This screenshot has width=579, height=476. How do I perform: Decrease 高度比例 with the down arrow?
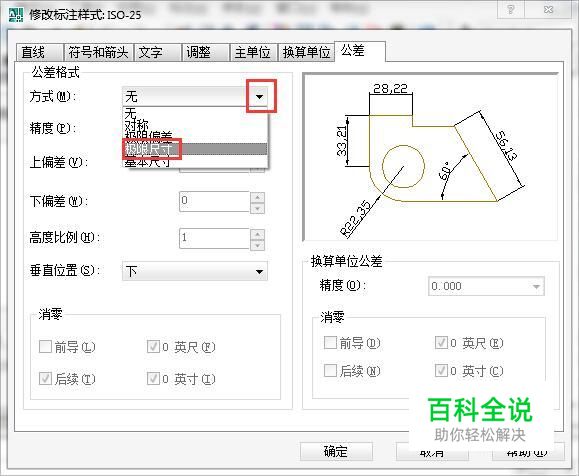(x=257, y=245)
